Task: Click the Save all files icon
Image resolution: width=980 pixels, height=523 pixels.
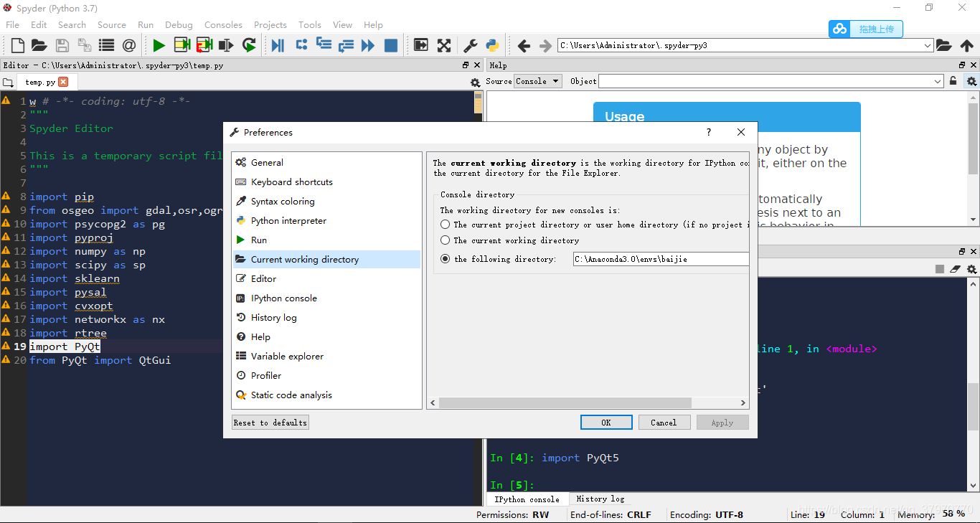Action: tap(85, 45)
